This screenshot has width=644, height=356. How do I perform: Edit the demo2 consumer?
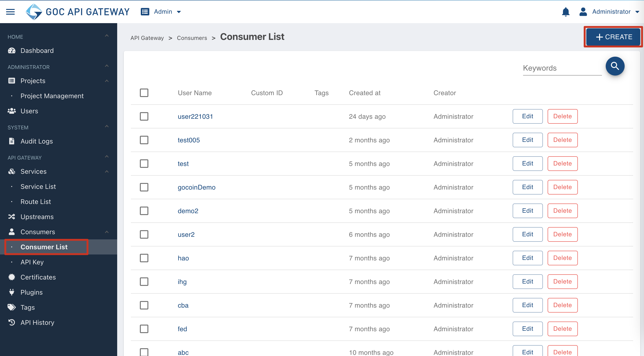[528, 211]
